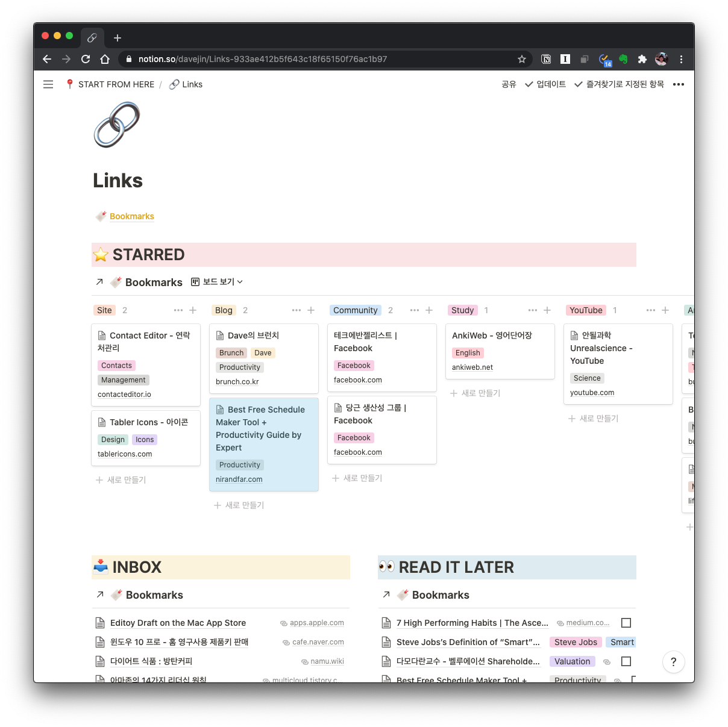Viewport: 728px width, 727px height.
Task: Open YouTube column options menu
Action: 651,310
